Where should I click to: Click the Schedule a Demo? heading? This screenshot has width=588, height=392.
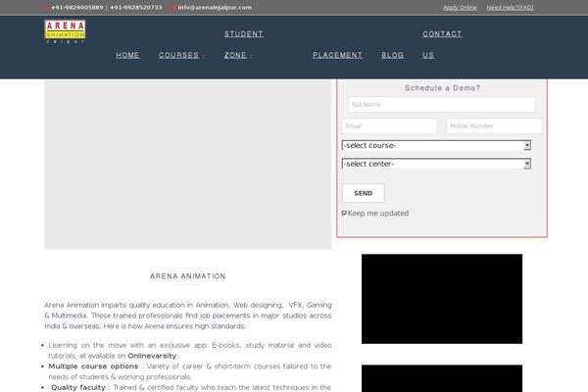[442, 88]
